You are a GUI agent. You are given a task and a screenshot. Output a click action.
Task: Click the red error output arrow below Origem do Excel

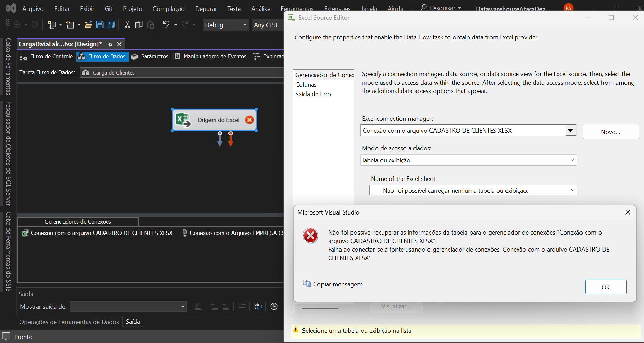coord(231,139)
